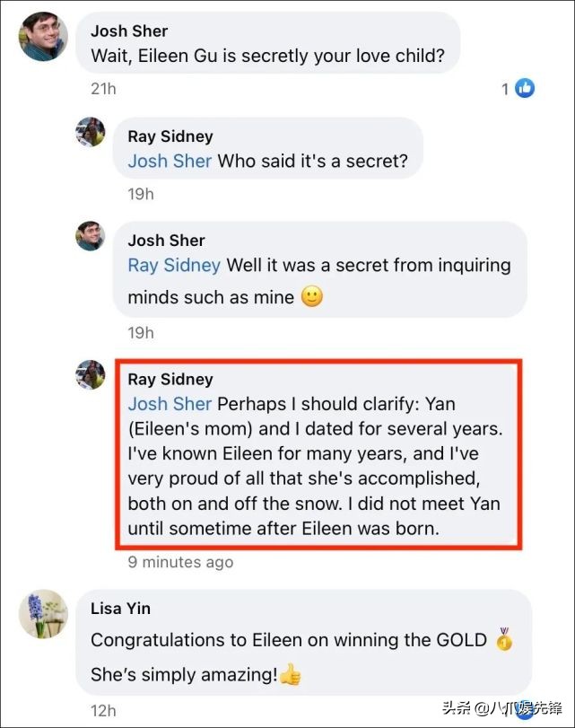Click the '12h' timestamp under Lisa Yin's comment
The image size is (575, 728).
(103, 711)
